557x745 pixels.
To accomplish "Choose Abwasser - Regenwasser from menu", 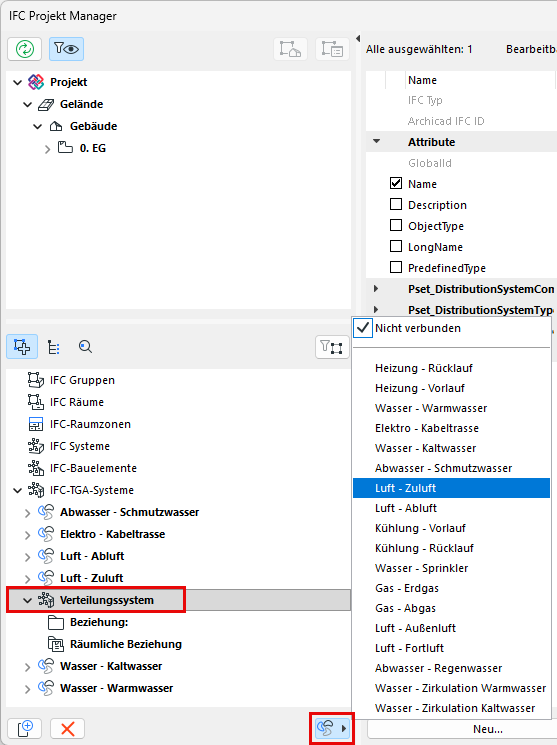I will click(451, 668).
